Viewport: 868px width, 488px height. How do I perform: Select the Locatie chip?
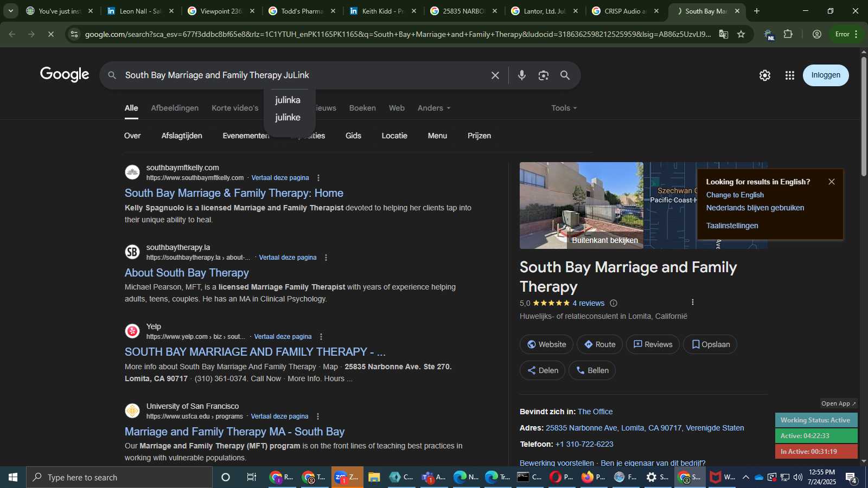click(394, 136)
